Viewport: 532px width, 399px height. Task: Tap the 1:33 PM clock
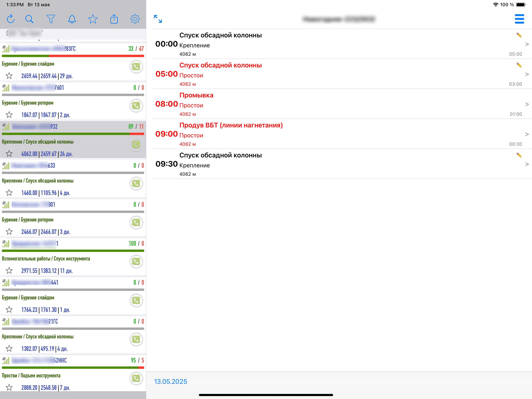click(15, 4)
